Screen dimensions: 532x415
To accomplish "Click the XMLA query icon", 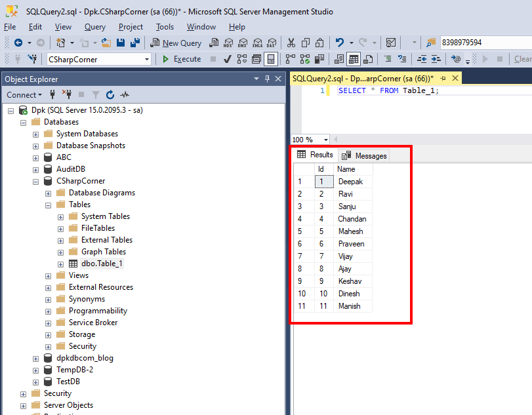I will coord(257,43).
